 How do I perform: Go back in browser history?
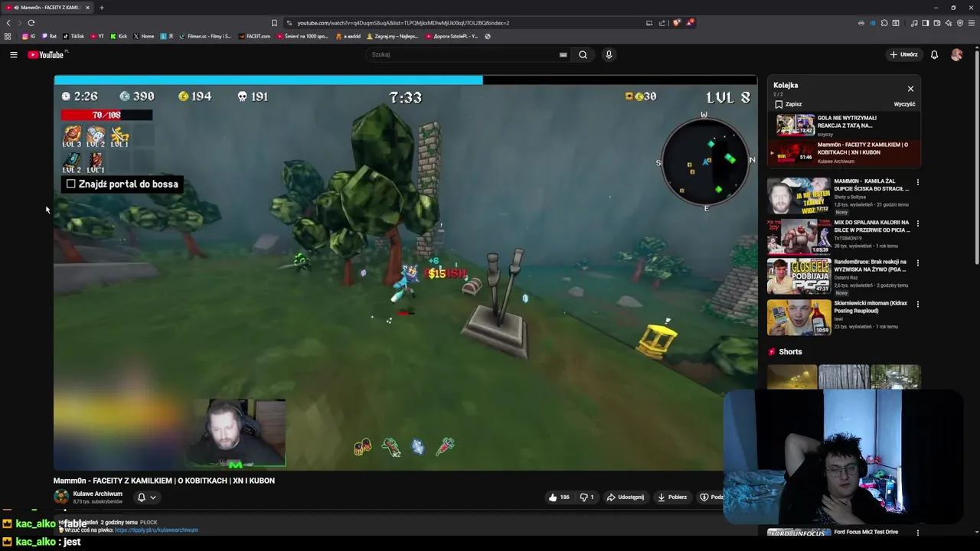click(x=8, y=23)
